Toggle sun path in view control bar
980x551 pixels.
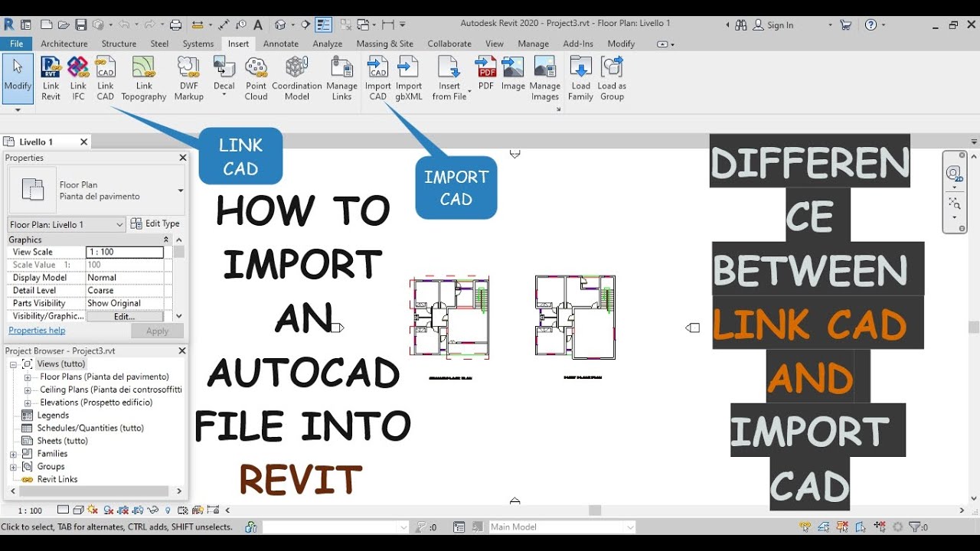coord(93,510)
